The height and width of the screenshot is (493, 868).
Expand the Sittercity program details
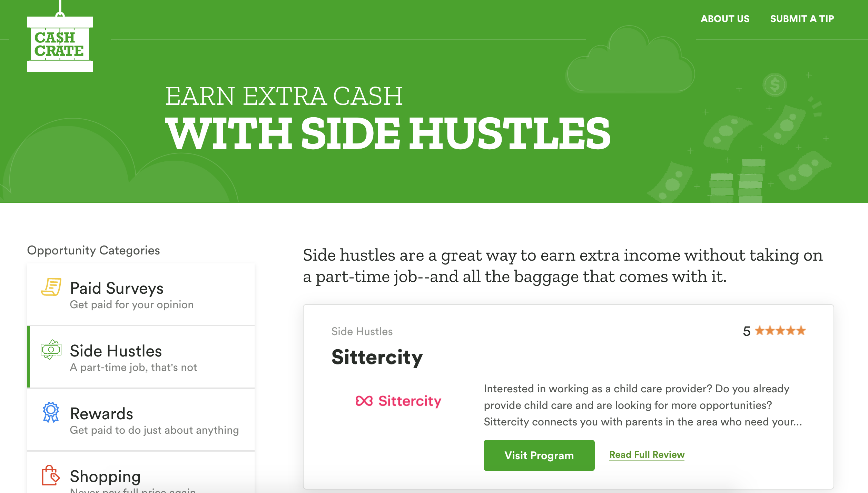coord(647,454)
